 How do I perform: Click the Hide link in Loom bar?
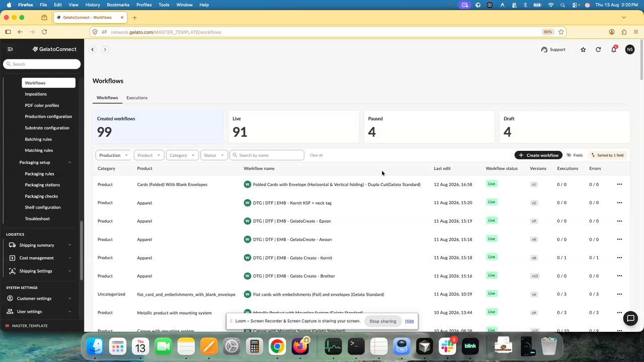(x=410, y=321)
